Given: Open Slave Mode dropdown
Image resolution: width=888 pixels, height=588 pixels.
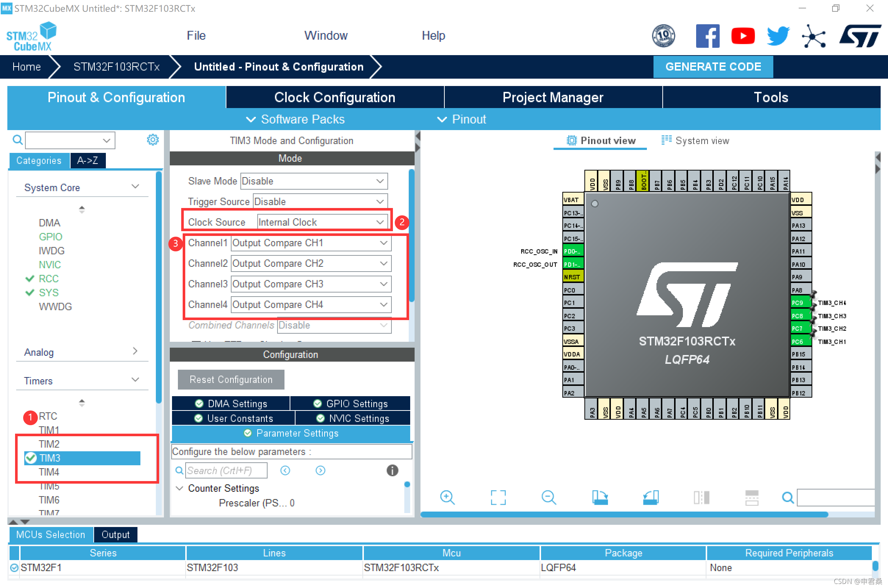Looking at the screenshot, I should click(314, 181).
